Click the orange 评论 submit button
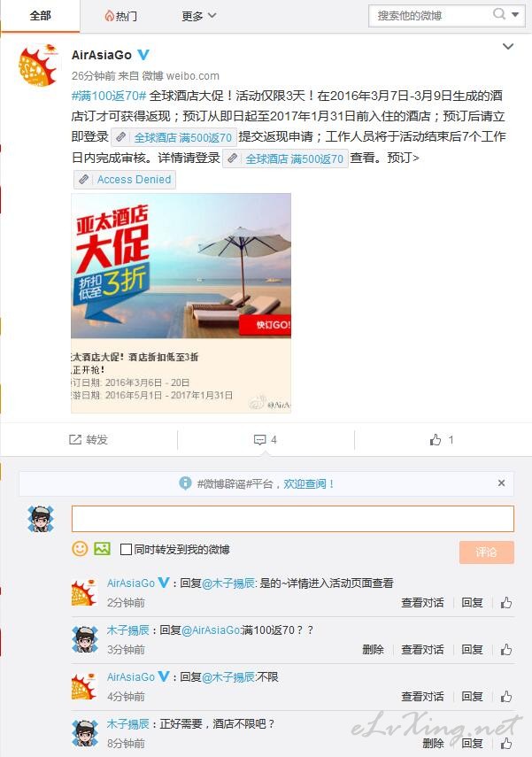Viewport: 532px width, 757px height. [x=487, y=552]
